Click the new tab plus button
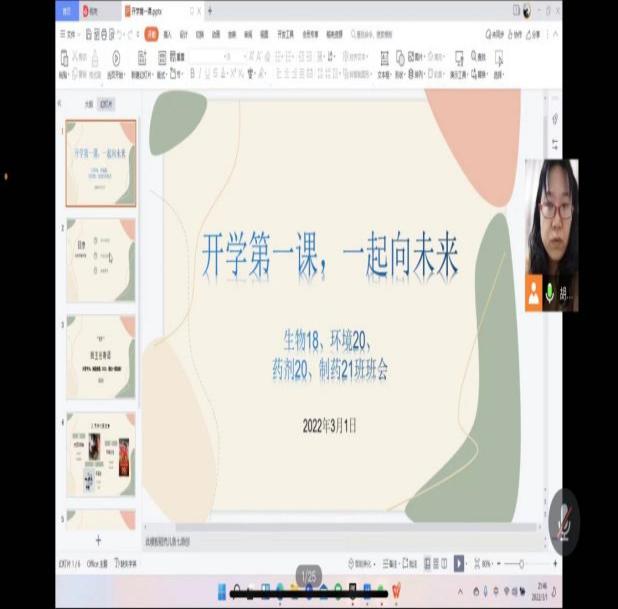Viewport: 618px width, 609px height. (209, 11)
